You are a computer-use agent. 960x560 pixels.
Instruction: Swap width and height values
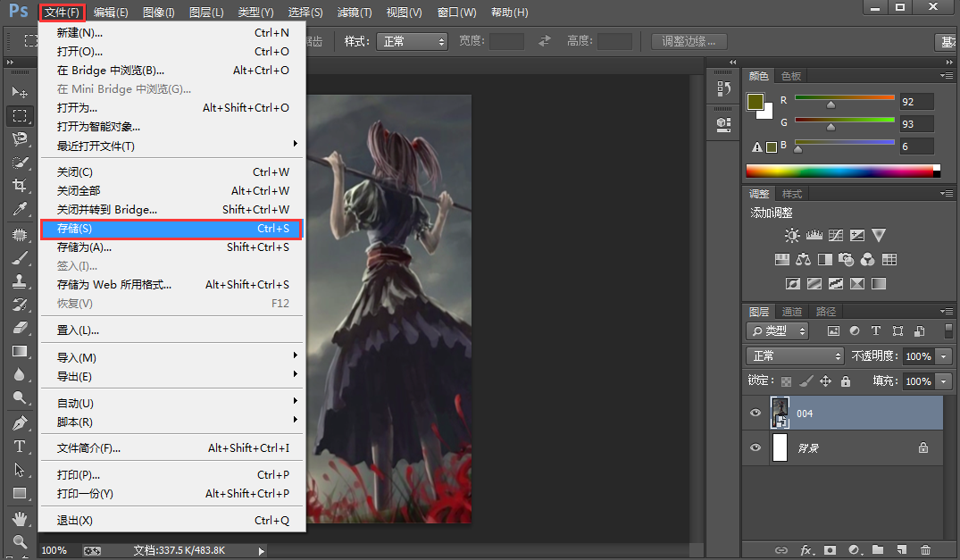pos(544,41)
